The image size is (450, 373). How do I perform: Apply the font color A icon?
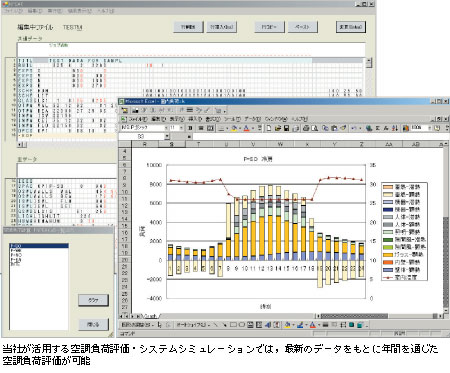(246, 128)
